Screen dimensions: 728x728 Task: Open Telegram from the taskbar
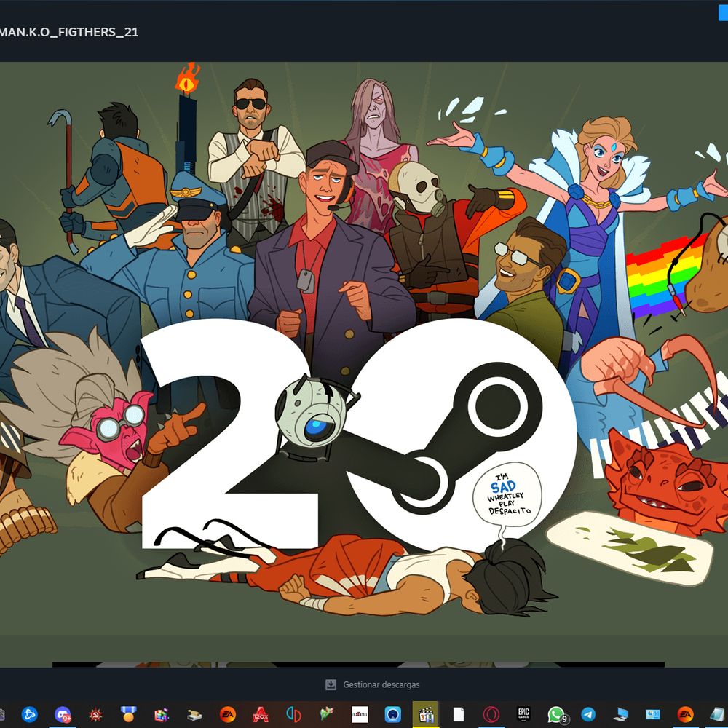click(x=588, y=714)
